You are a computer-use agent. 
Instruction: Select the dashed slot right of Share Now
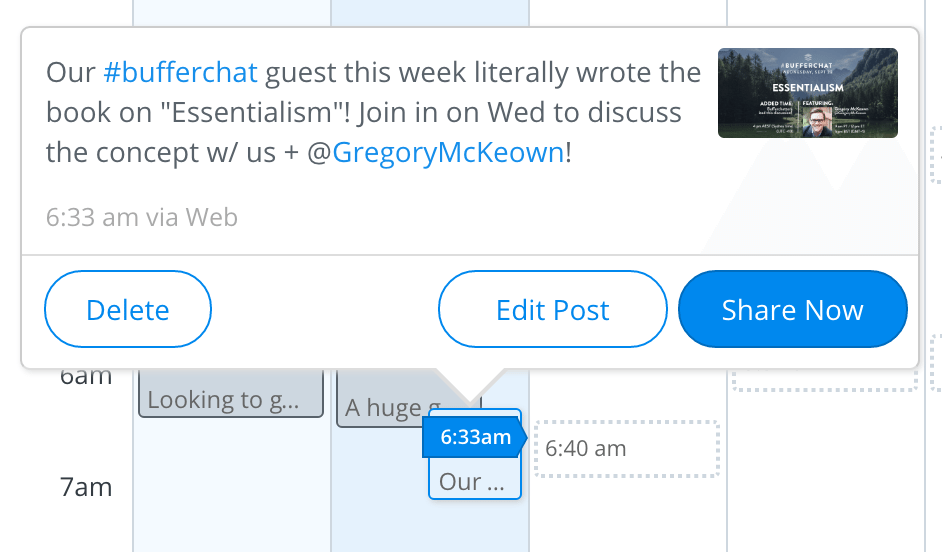click(x=936, y=363)
